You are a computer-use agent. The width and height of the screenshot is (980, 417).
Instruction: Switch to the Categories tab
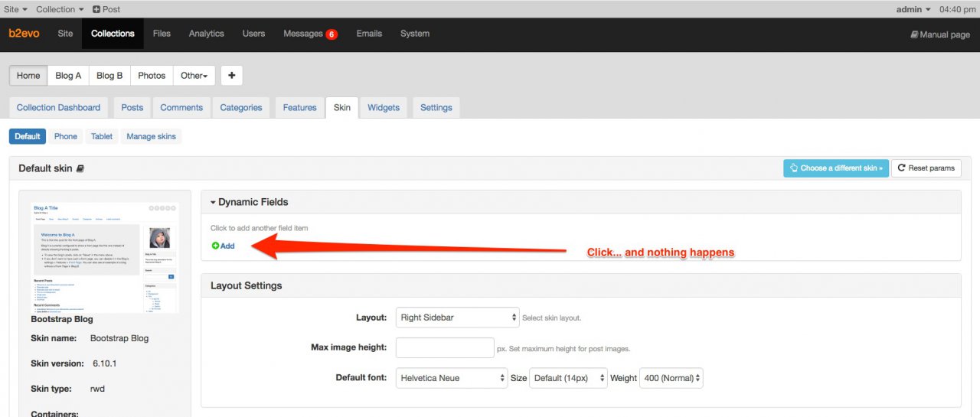(x=241, y=108)
